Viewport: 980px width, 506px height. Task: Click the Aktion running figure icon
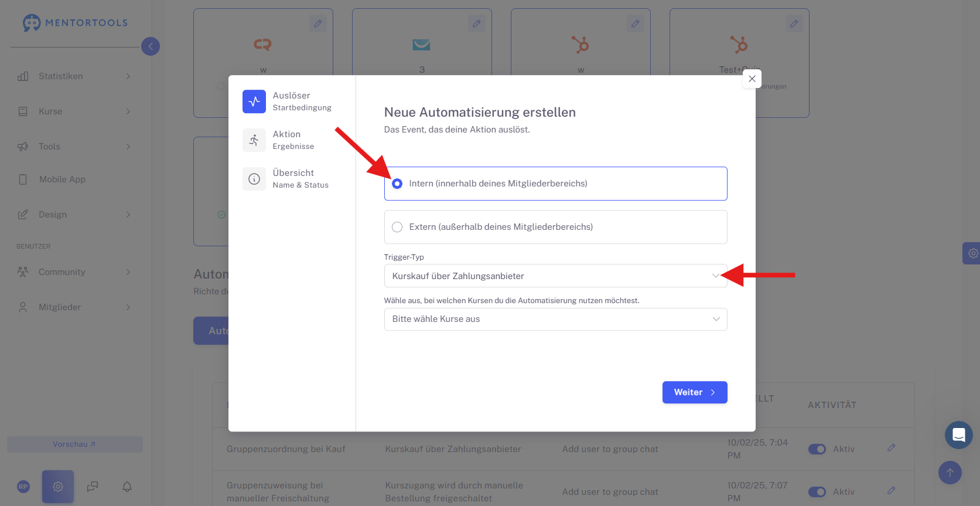[x=254, y=140]
